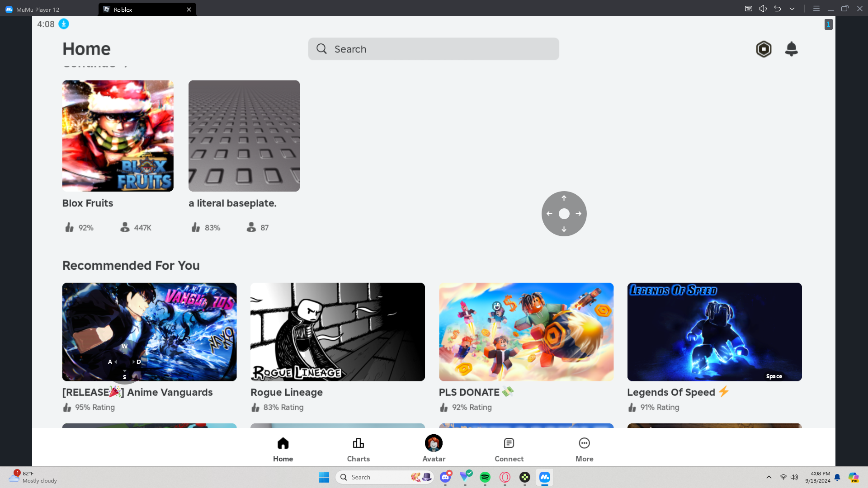
Task: Open the Charts tab
Action: [x=359, y=450]
